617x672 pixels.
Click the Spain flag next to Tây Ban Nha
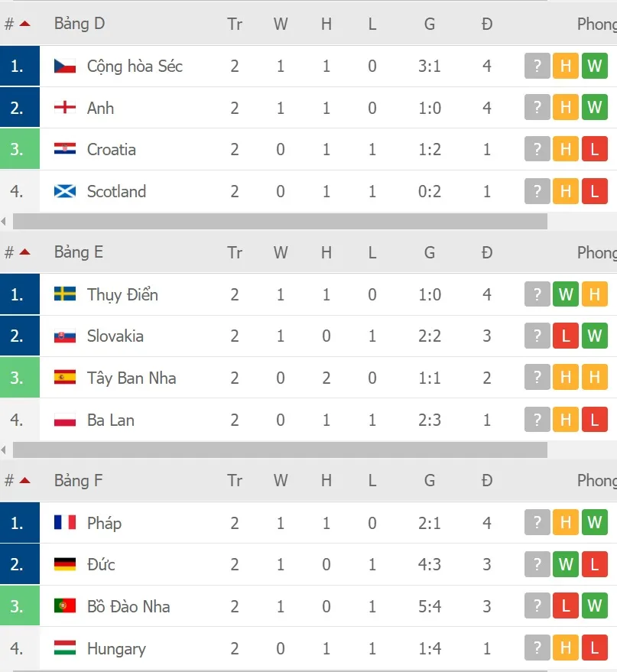click(x=65, y=378)
